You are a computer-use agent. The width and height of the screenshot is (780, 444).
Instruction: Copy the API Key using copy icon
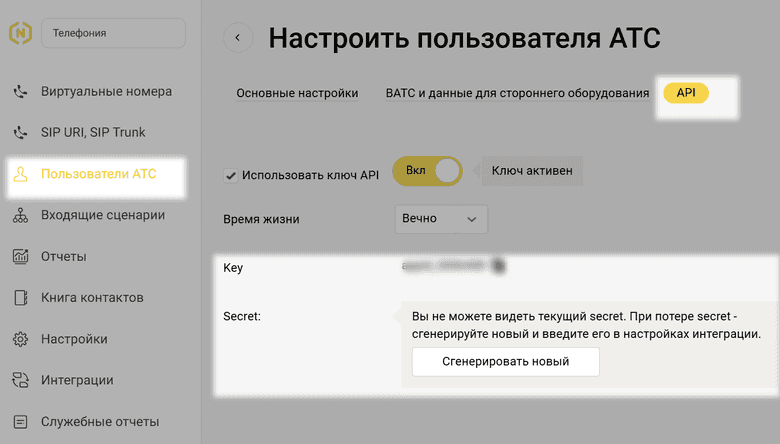click(498, 266)
